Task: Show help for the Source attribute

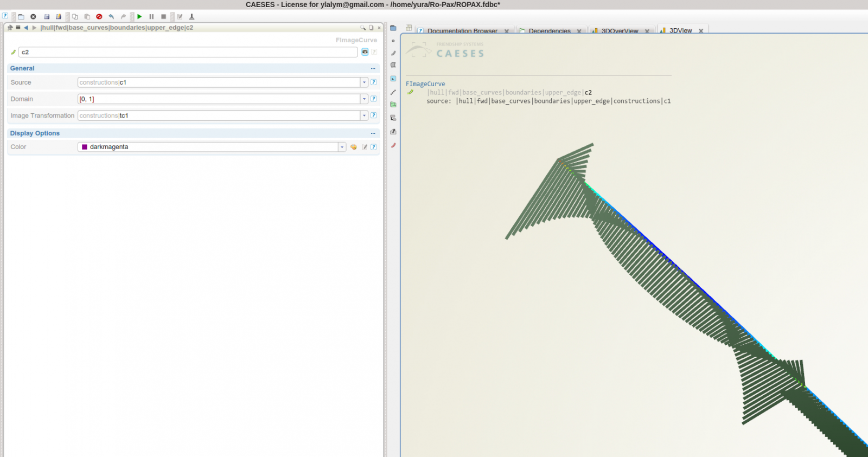Action: 374,82
